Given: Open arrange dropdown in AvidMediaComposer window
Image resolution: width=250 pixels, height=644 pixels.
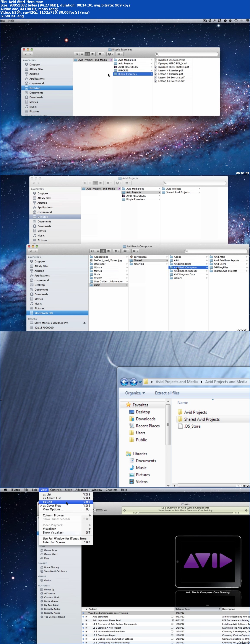Looking at the screenshot, I should pos(135,251).
